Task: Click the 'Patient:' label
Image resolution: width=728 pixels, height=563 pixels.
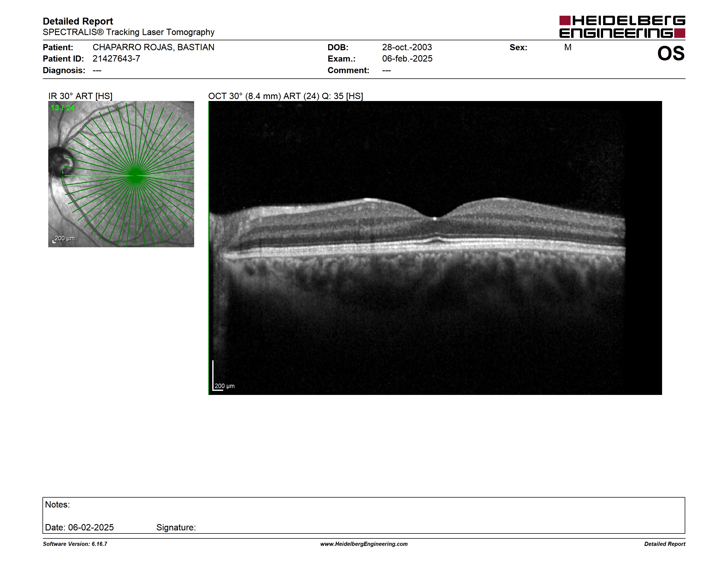Action: (58, 47)
